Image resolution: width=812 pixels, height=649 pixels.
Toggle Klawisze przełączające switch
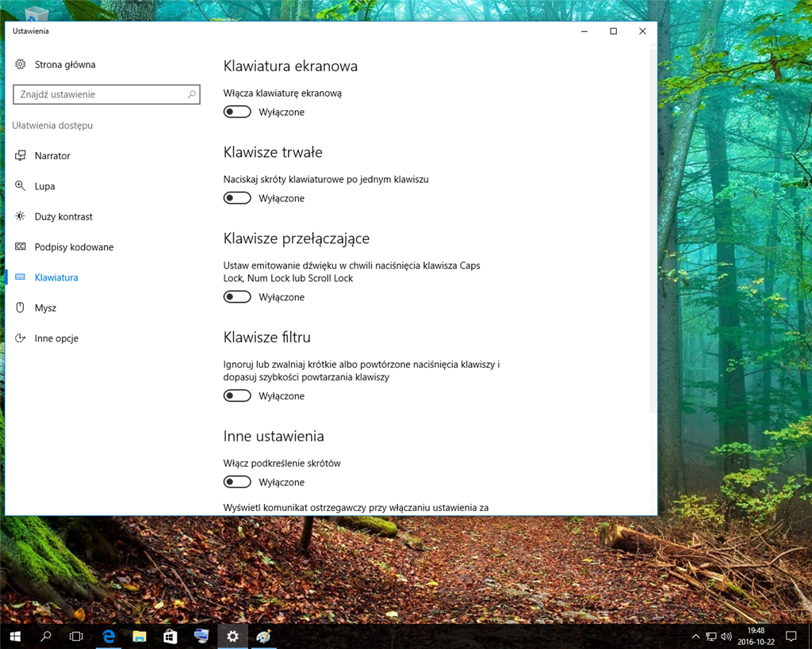(237, 297)
